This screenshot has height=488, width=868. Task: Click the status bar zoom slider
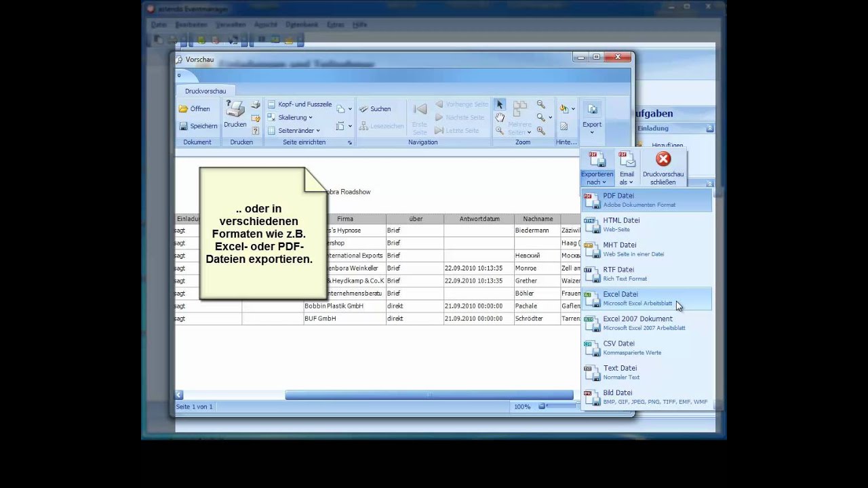[561, 407]
